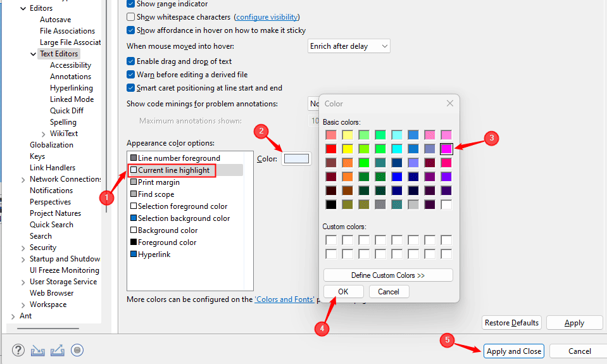607x364 pixels.
Task: Pick the white basic color swatch
Action: coord(446,204)
